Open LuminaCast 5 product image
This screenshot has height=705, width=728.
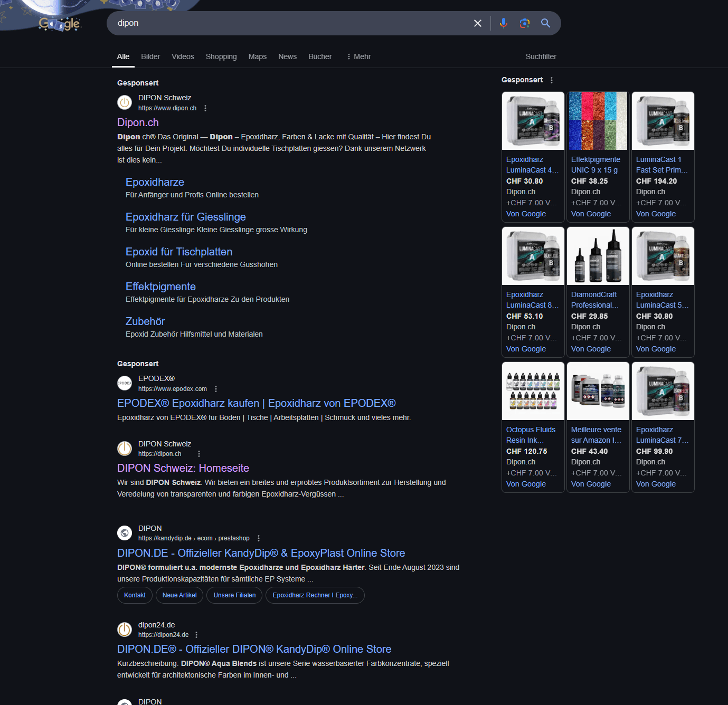coord(663,256)
